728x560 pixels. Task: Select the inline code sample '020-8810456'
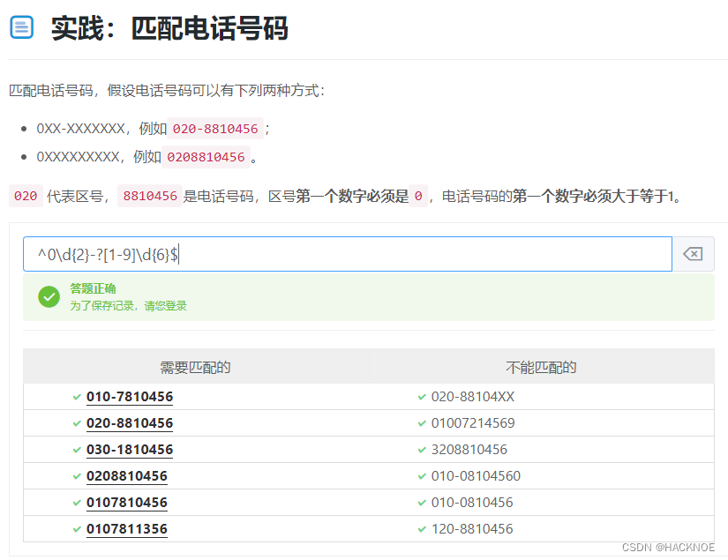(x=215, y=129)
